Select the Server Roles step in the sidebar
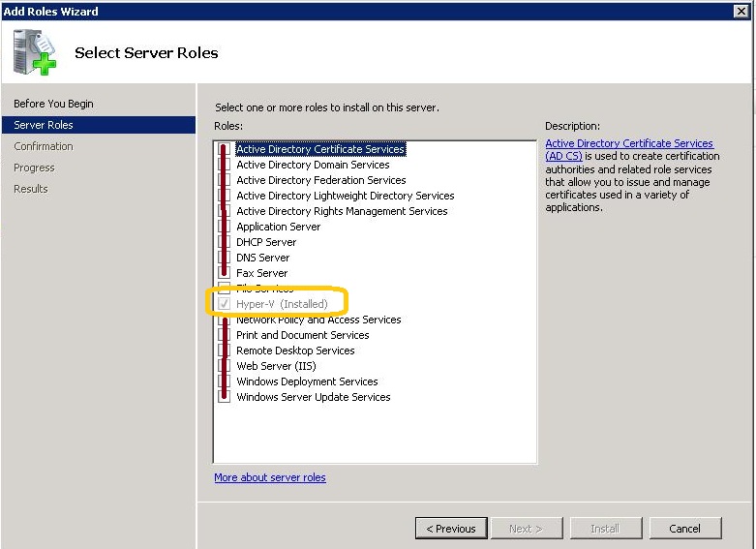Viewport: 756px width, 549px height. 44,125
